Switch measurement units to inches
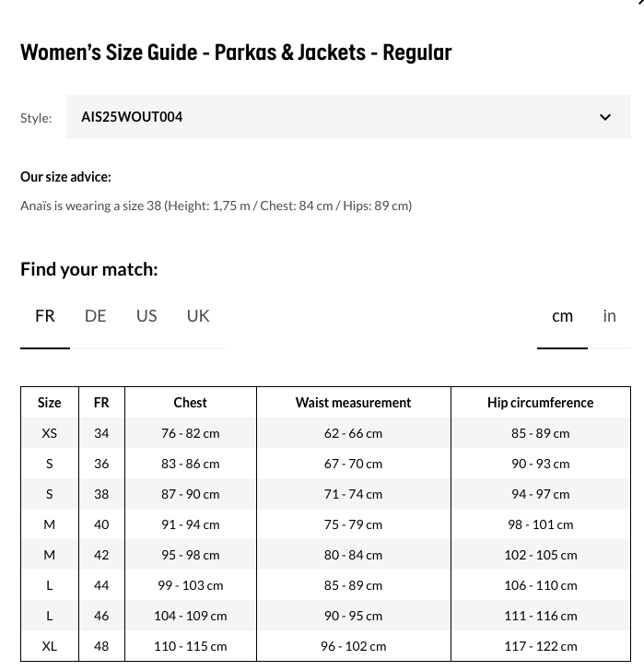The image size is (644, 671). point(609,316)
